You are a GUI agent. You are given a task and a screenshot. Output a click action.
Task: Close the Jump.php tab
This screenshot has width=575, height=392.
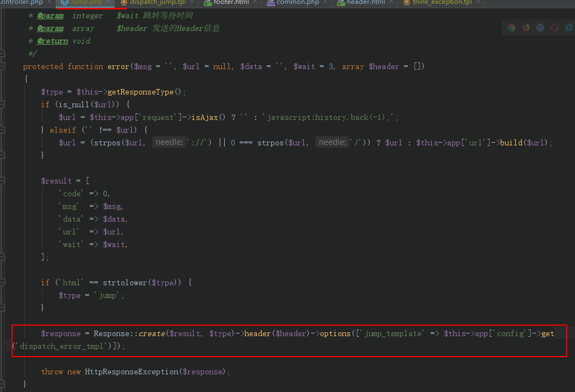tap(108, 2)
